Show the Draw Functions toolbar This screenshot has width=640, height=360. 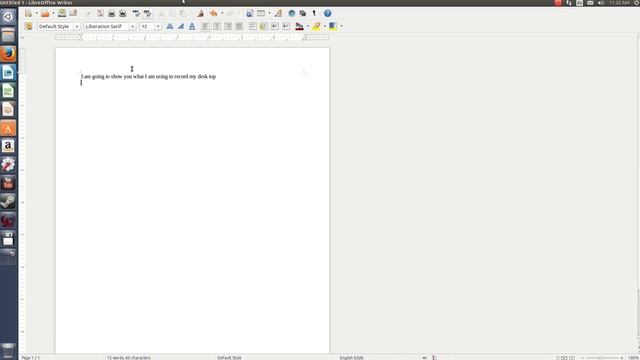[x=278, y=13]
